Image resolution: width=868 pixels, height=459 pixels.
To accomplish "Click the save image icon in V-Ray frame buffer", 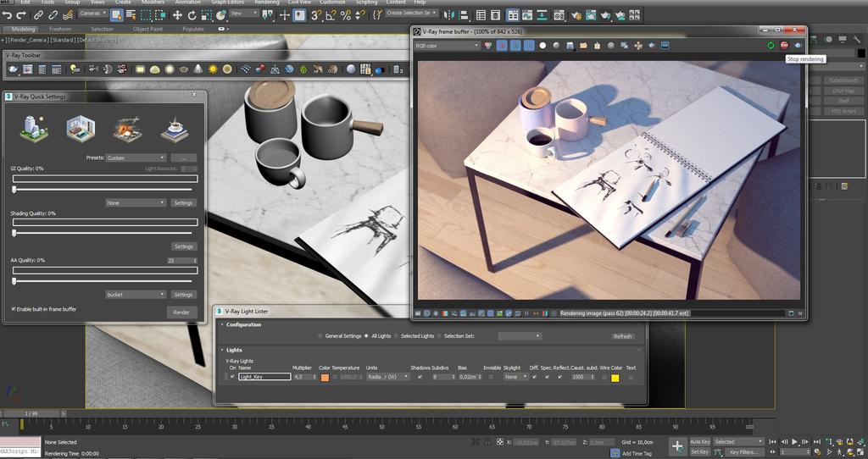I will pos(570,46).
